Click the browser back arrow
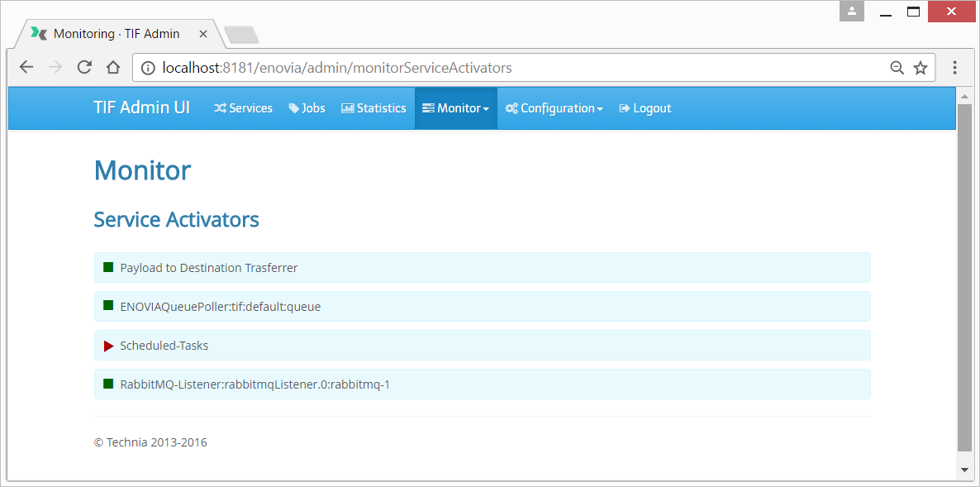 tap(26, 68)
